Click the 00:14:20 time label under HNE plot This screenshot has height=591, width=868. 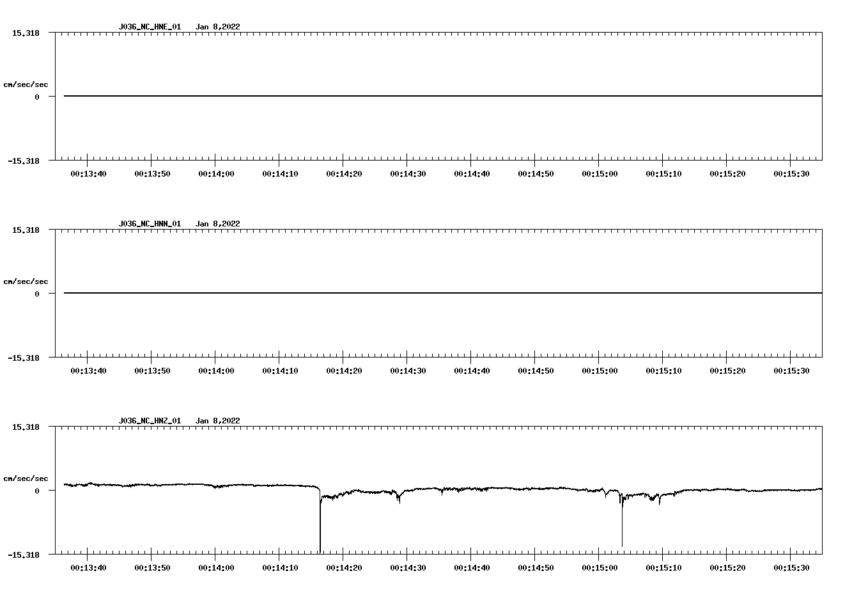click(344, 173)
